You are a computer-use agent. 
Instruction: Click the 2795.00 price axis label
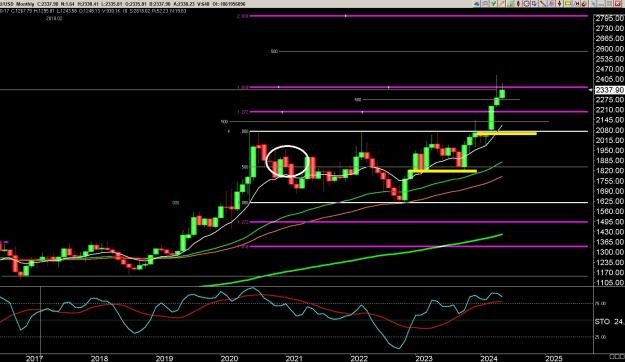coord(609,18)
